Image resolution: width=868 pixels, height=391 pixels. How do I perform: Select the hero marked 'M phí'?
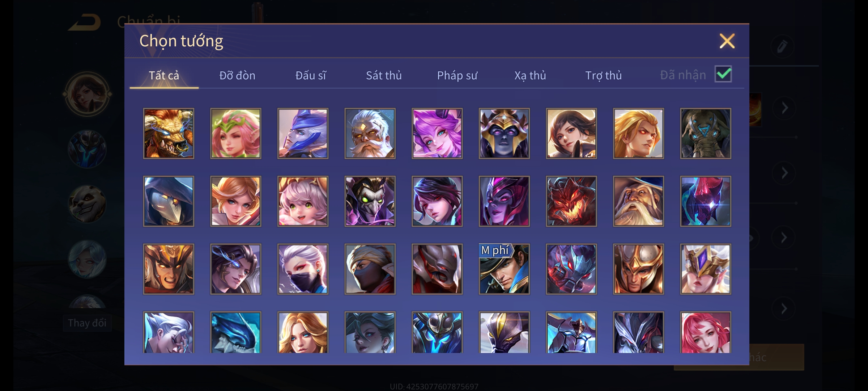pyautogui.click(x=504, y=269)
